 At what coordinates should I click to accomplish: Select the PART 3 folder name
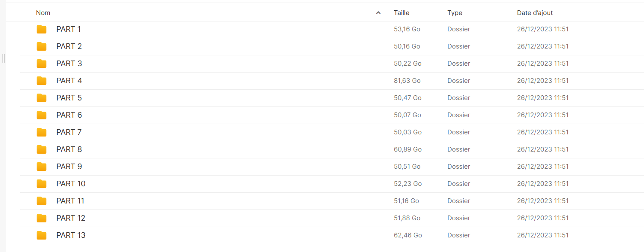point(69,64)
